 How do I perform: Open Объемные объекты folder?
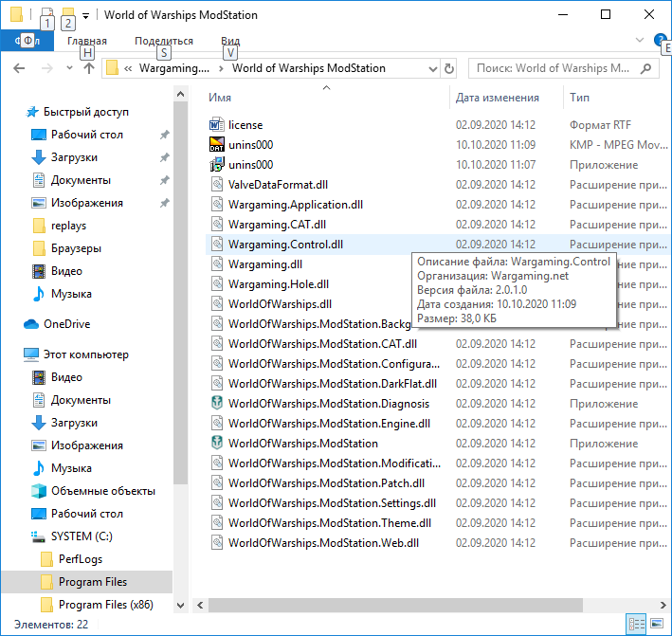pos(103,491)
